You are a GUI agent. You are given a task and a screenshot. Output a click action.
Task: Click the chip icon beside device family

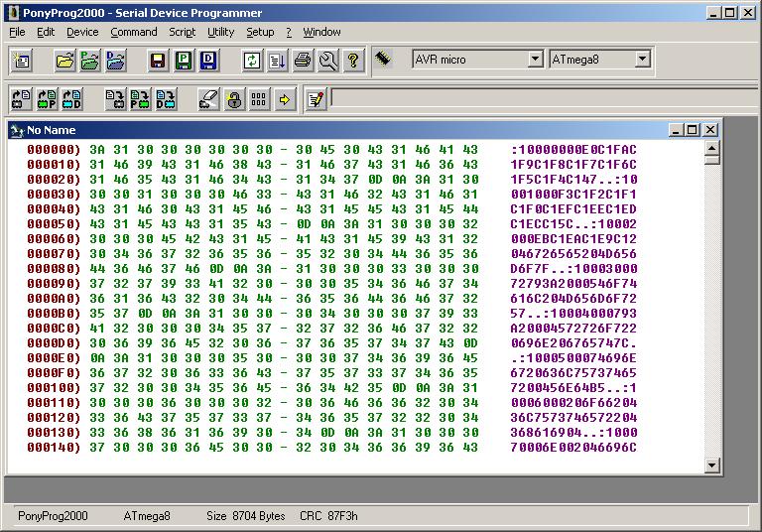click(x=383, y=59)
